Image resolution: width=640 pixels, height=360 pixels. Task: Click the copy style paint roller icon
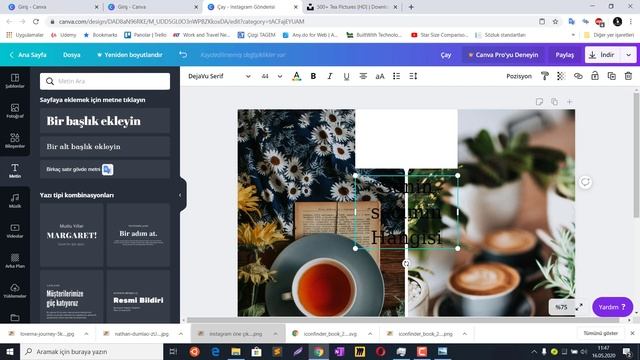coord(544,76)
